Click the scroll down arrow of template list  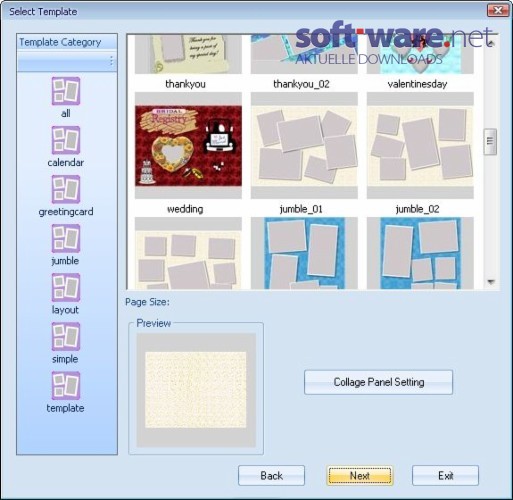point(490,282)
